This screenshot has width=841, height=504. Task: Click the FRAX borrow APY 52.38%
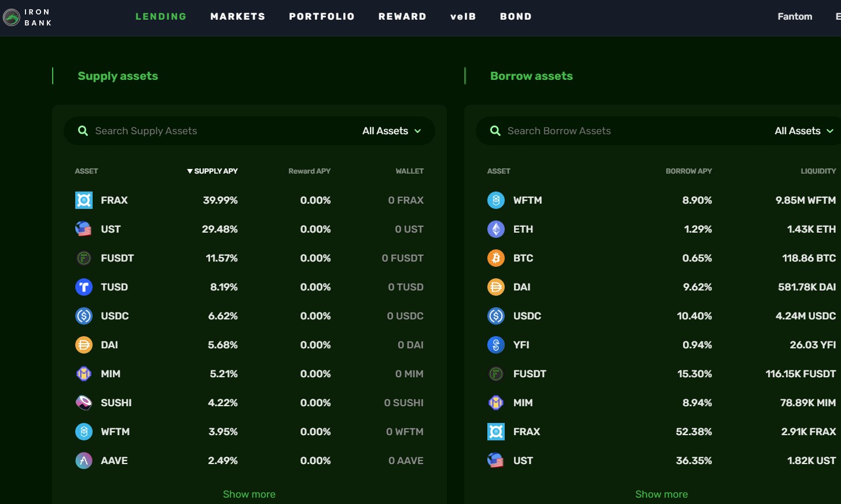coord(694,432)
